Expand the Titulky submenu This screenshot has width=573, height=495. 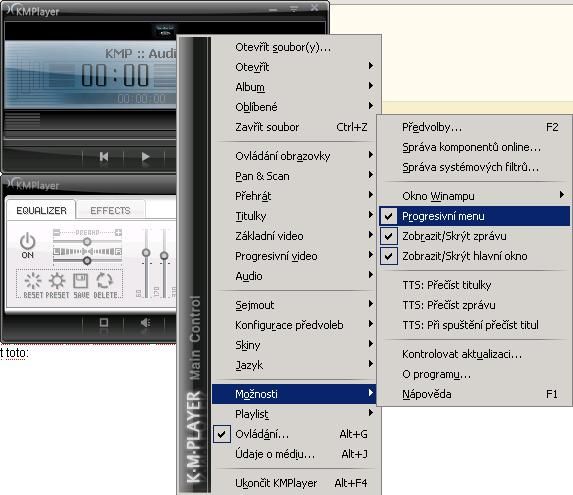click(x=295, y=216)
